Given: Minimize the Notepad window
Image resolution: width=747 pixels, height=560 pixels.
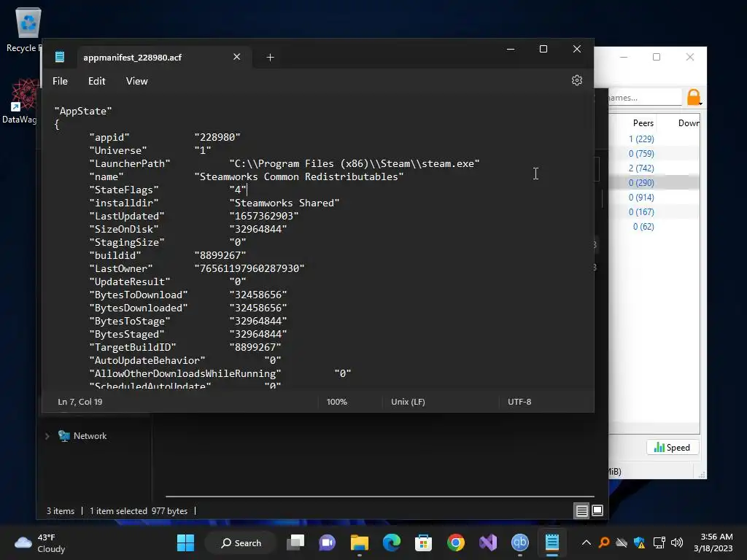Looking at the screenshot, I should (x=511, y=49).
